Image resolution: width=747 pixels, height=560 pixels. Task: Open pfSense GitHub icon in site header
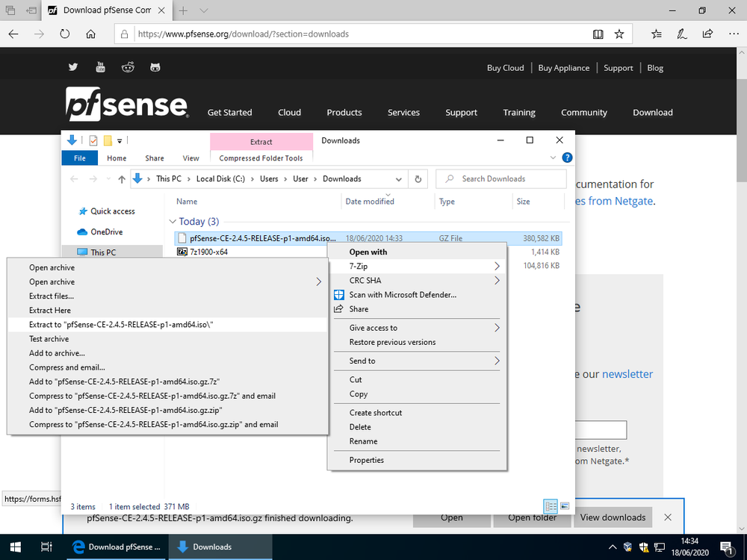point(155,67)
